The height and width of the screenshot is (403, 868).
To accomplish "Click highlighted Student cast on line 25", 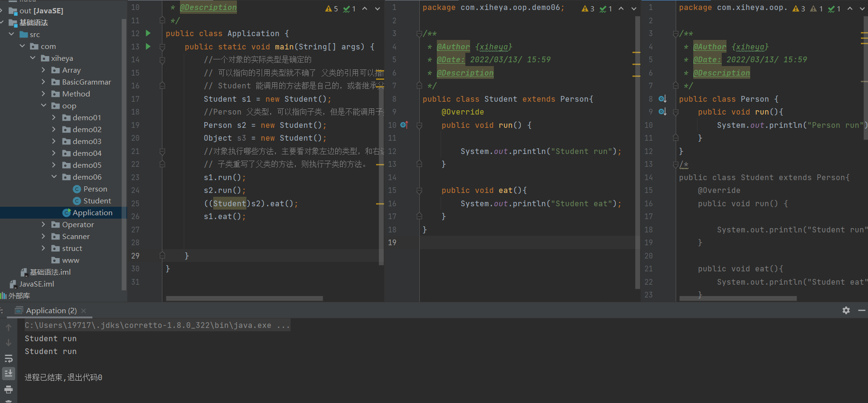I will point(229,203).
